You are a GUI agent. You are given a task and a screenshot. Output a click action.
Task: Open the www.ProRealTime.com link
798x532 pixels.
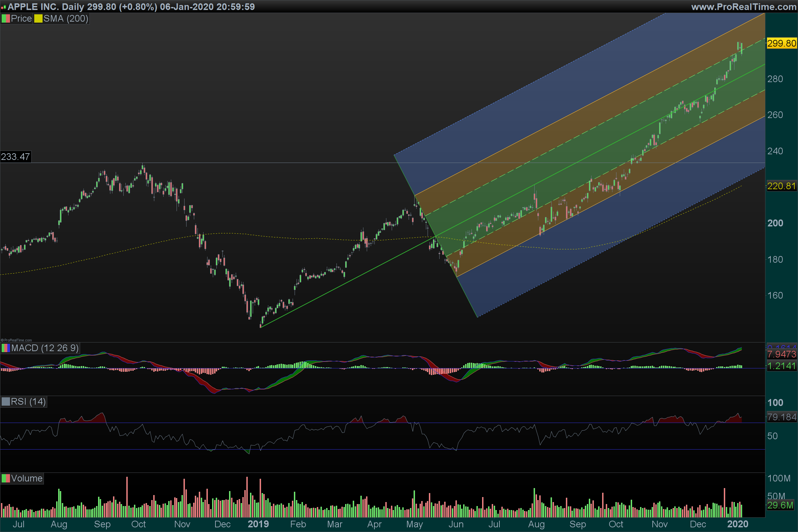(x=743, y=7)
